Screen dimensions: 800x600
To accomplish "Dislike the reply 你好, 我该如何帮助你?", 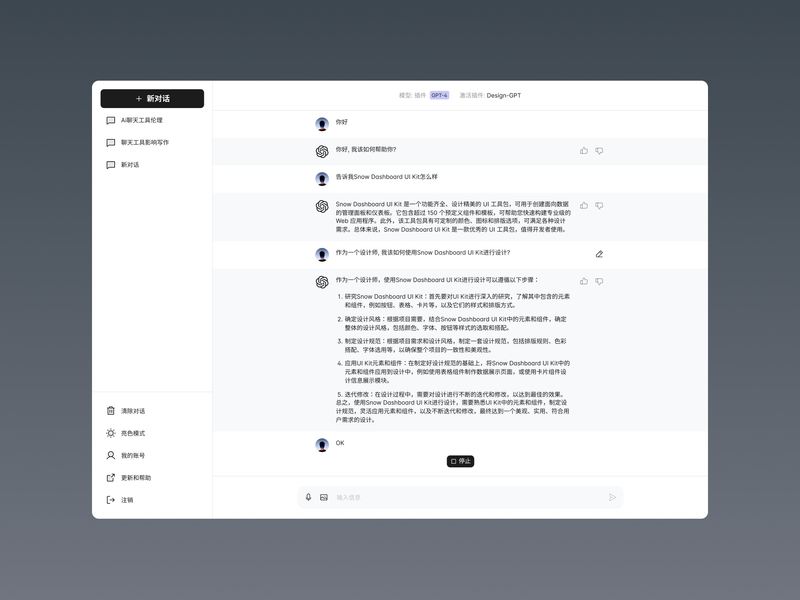I will [599, 151].
